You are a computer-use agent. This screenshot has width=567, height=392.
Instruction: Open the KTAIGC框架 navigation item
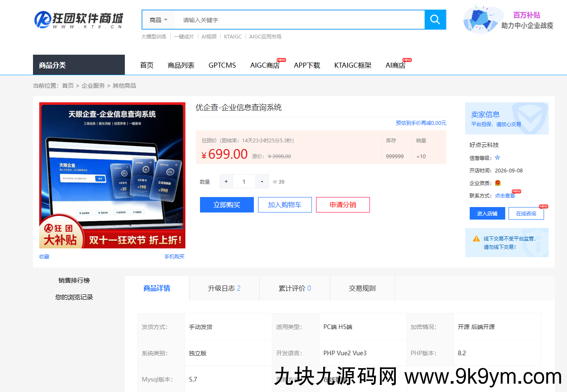point(353,65)
